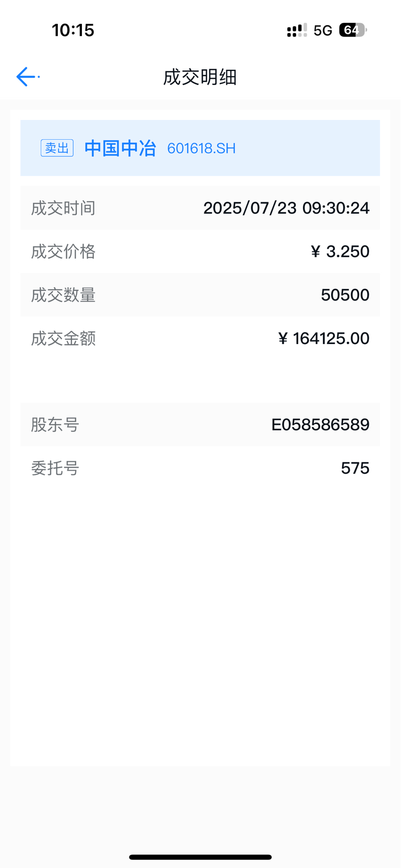Tap the 委托号 value 575
The height and width of the screenshot is (868, 401).
click(x=355, y=468)
